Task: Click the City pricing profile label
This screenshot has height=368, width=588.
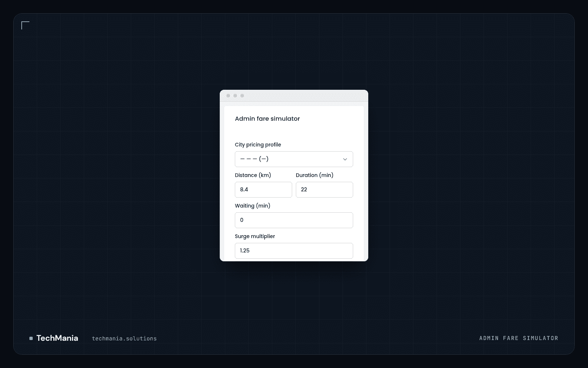Action: pos(258,145)
